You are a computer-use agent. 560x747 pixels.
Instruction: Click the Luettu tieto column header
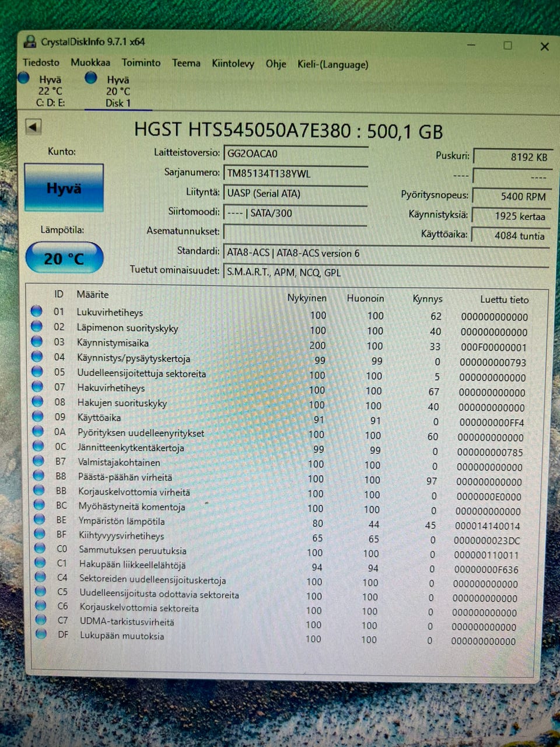tap(505, 299)
